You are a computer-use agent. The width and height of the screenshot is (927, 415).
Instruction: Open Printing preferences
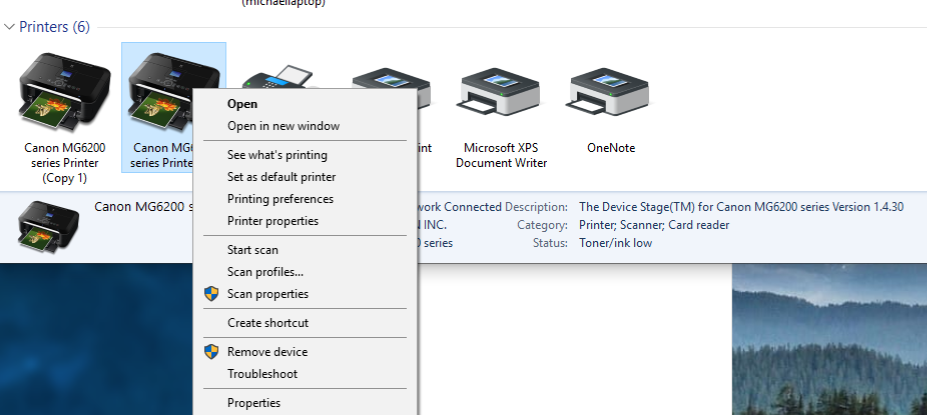click(305, 199)
